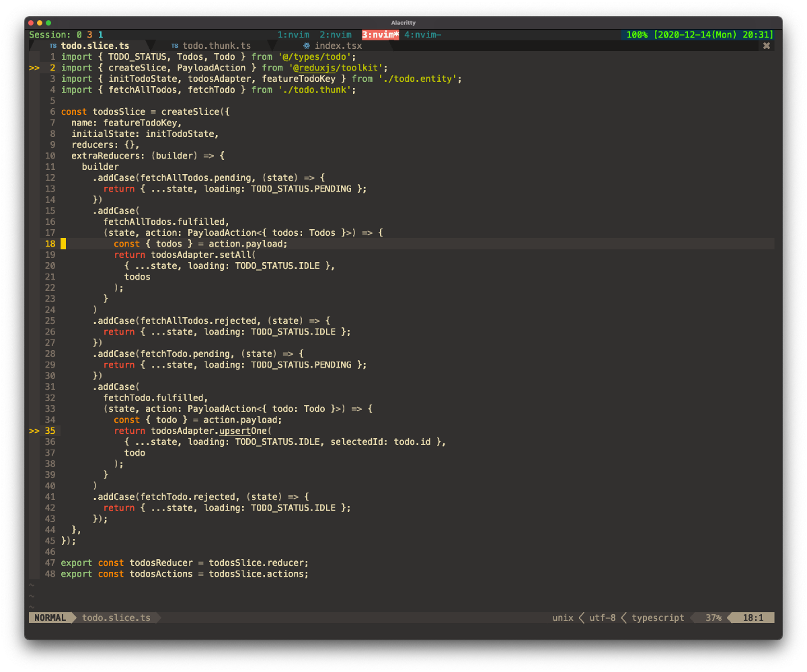Click line number 18 in the gutter
Viewport: 807px width, 672px height.
pos(50,244)
